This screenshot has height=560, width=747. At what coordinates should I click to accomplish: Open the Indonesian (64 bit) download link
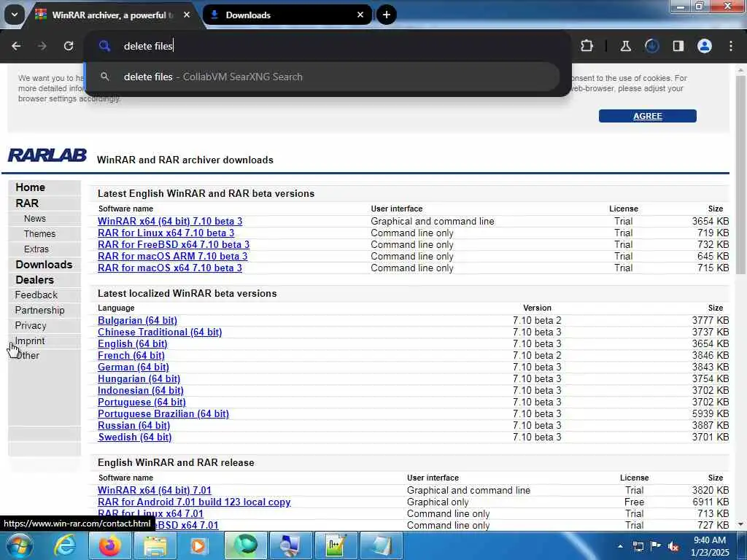[x=141, y=391]
